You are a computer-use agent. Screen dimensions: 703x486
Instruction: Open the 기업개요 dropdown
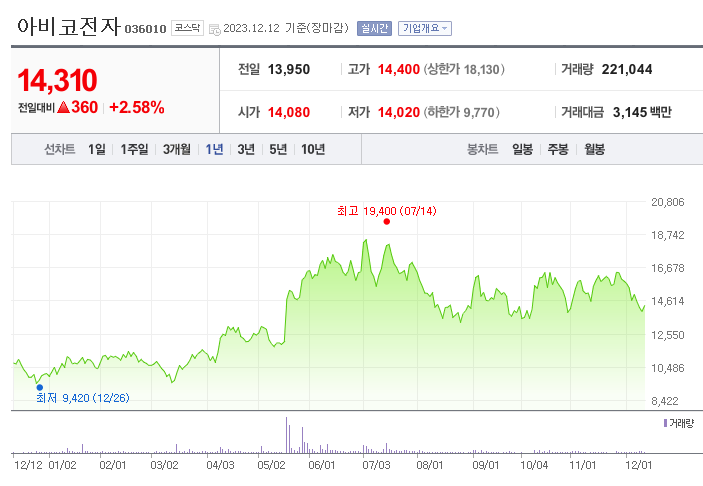(425, 28)
